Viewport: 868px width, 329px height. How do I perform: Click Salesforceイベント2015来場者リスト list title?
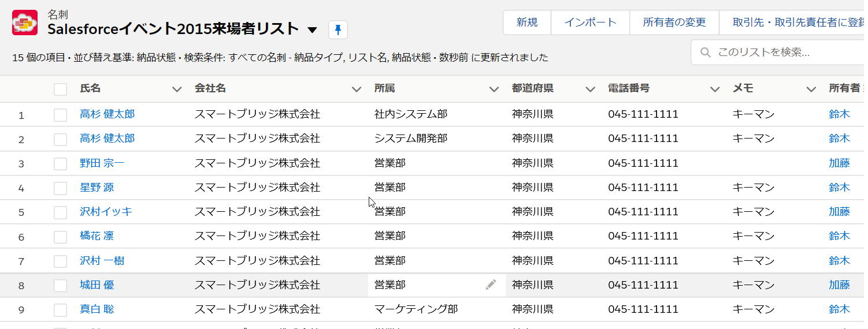point(173,29)
